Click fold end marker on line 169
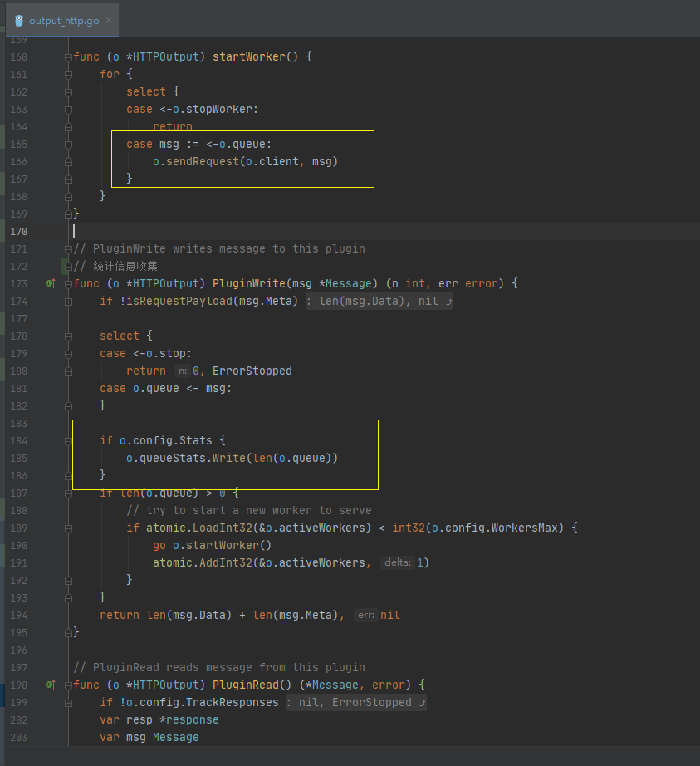This screenshot has height=766, width=700. pos(68,214)
